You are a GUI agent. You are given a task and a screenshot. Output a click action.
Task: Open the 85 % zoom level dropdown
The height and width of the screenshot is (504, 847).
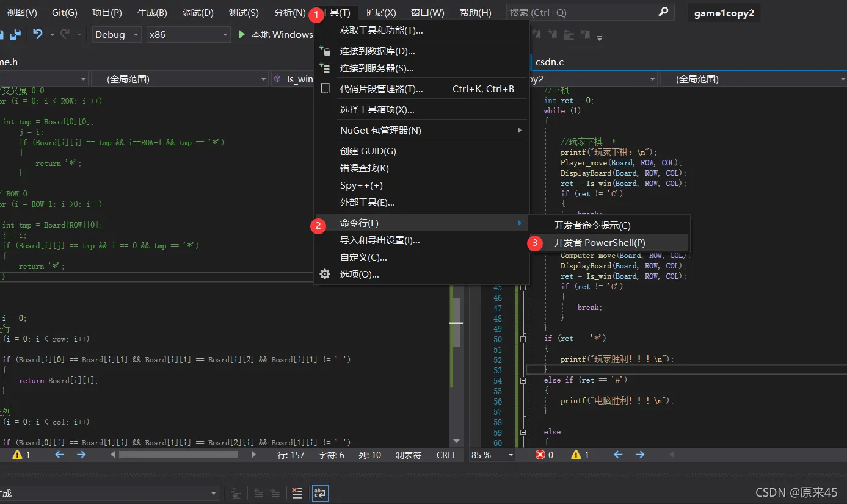(x=492, y=455)
